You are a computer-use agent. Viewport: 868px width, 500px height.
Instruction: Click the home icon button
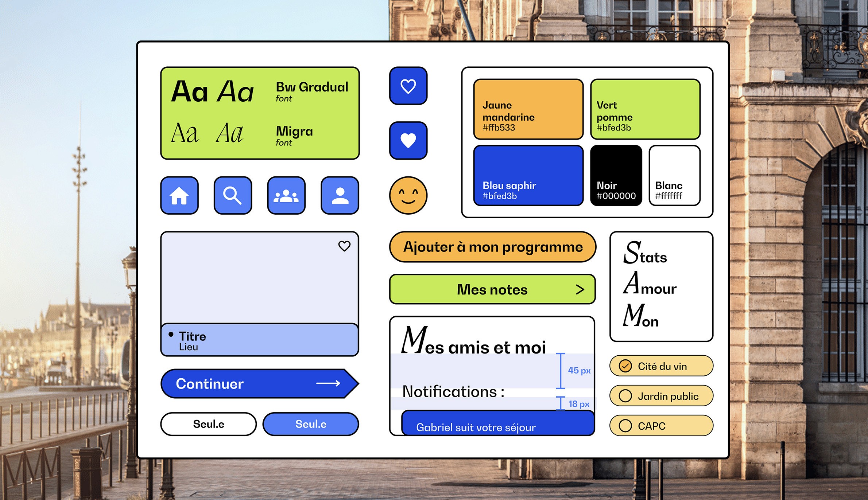click(x=179, y=195)
